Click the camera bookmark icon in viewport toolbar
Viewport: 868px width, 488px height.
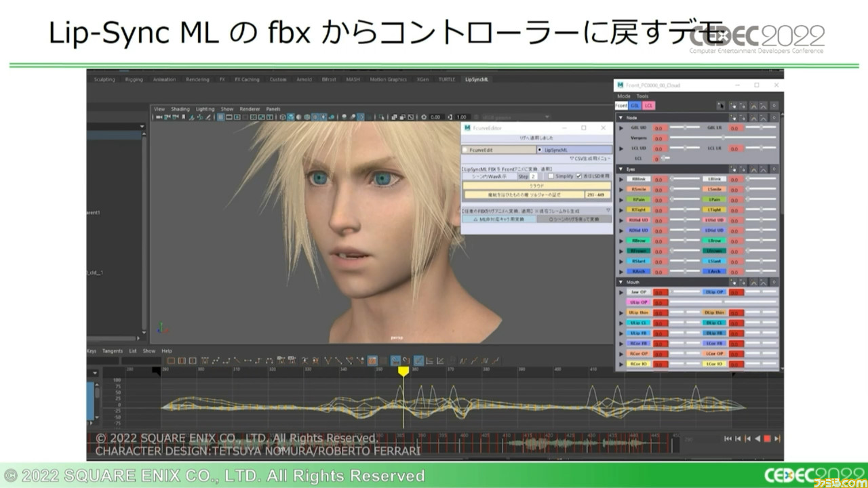tap(184, 117)
